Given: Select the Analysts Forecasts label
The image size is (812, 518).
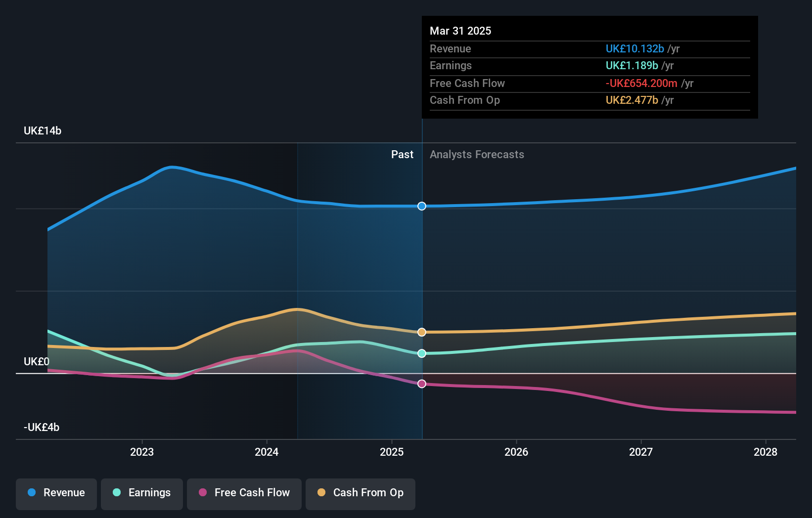Looking at the screenshot, I should point(476,155).
